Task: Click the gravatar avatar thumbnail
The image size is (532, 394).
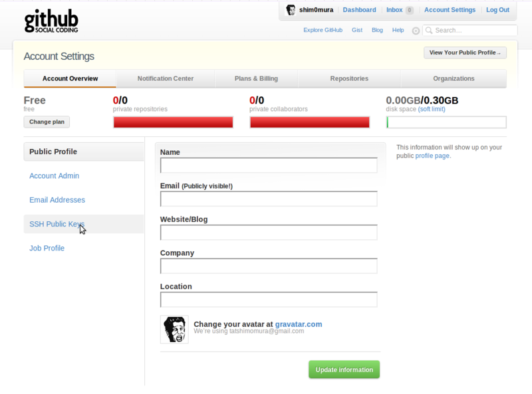Action: [x=174, y=330]
